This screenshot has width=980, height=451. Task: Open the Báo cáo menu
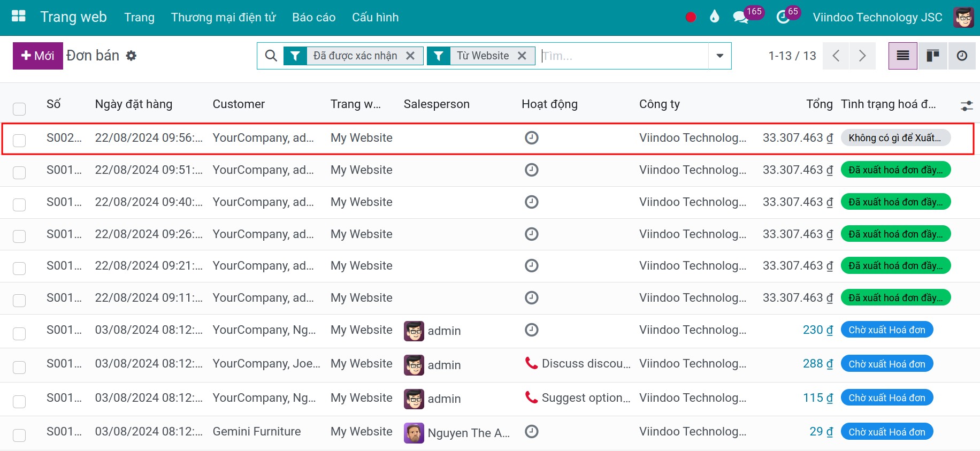point(314,17)
